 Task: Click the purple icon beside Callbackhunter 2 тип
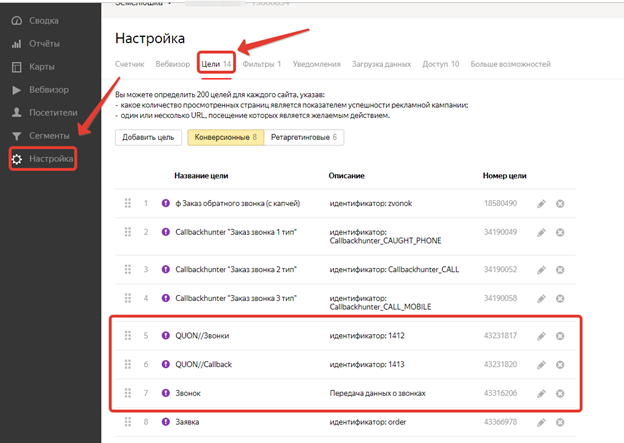166,269
